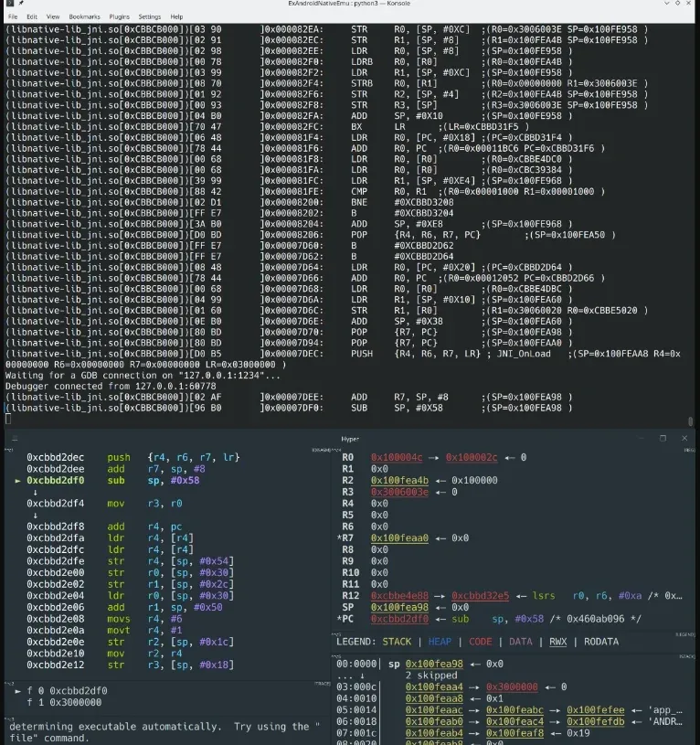The image size is (700, 745).
Task: Click the R2 register value 0x100fea4b
Action: pos(399,480)
